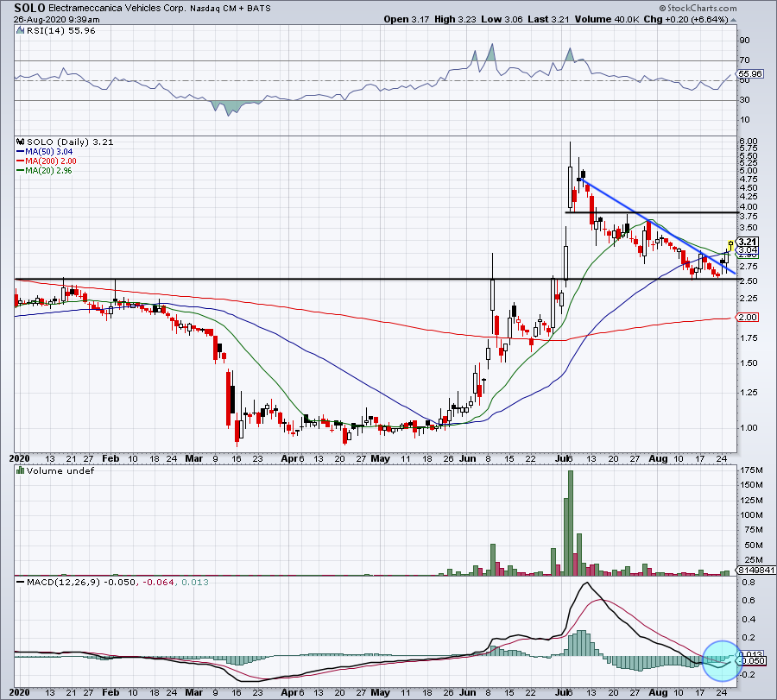Click the blue MA(50) legend line marker
Viewport: 777px width, 700px height.
click(21, 152)
